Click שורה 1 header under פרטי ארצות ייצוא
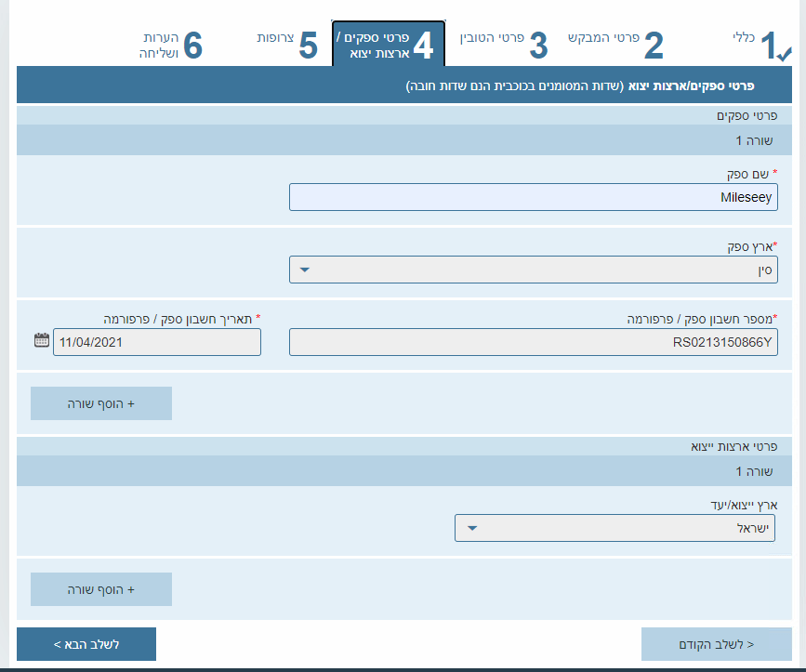Image resolution: width=806 pixels, height=672 pixels. pyautogui.click(x=751, y=471)
